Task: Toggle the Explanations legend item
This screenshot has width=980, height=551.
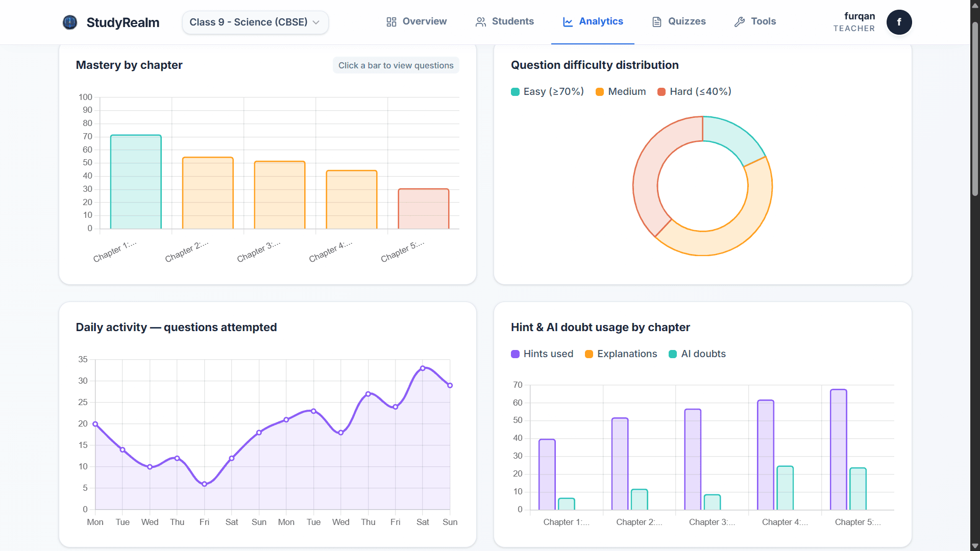Action: pyautogui.click(x=621, y=354)
